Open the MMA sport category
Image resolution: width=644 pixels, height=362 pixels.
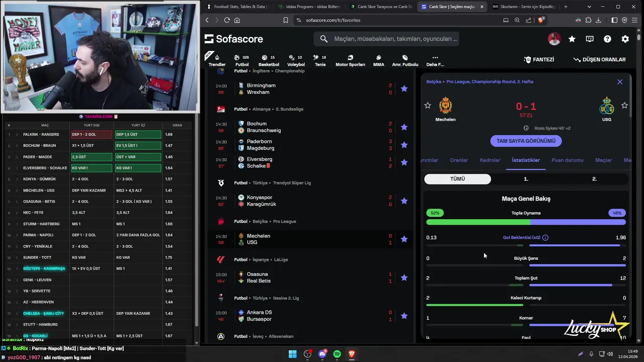[x=378, y=60]
